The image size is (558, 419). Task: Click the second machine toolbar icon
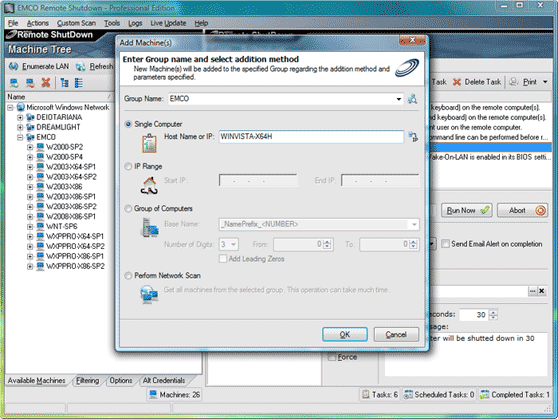[30, 83]
